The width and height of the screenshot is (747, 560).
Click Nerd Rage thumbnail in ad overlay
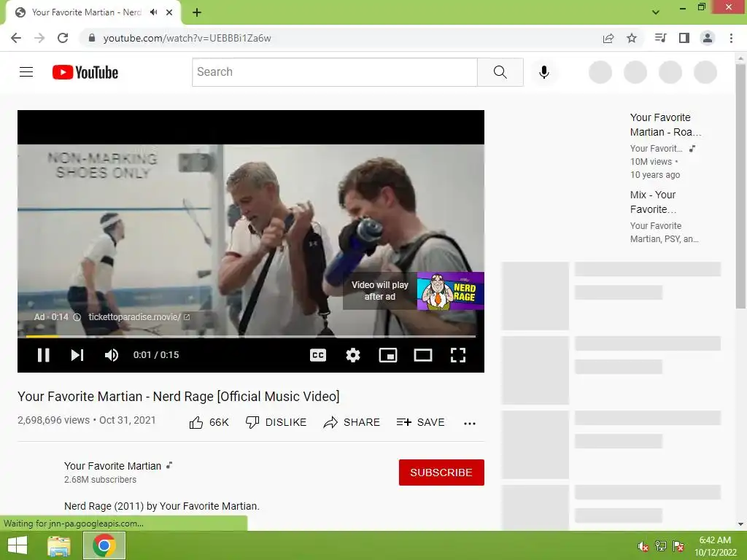pyautogui.click(x=450, y=291)
